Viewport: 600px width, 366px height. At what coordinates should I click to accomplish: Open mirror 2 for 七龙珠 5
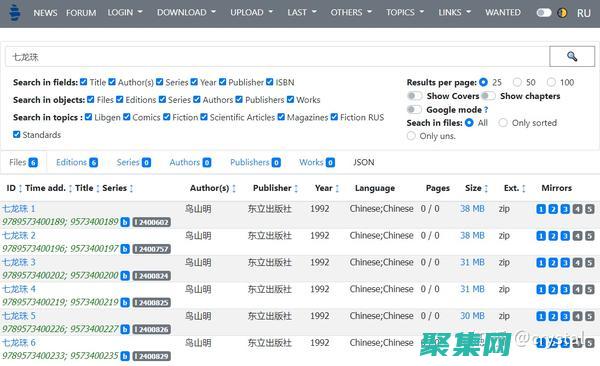click(553, 316)
